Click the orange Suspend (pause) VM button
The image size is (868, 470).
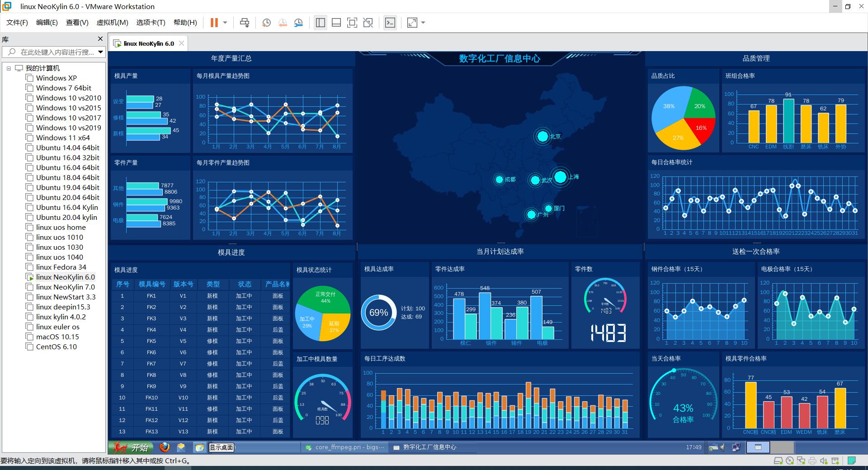tap(214, 23)
